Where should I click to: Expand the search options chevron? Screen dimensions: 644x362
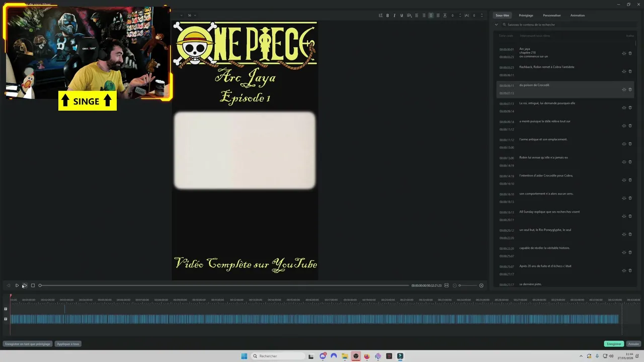tap(497, 25)
